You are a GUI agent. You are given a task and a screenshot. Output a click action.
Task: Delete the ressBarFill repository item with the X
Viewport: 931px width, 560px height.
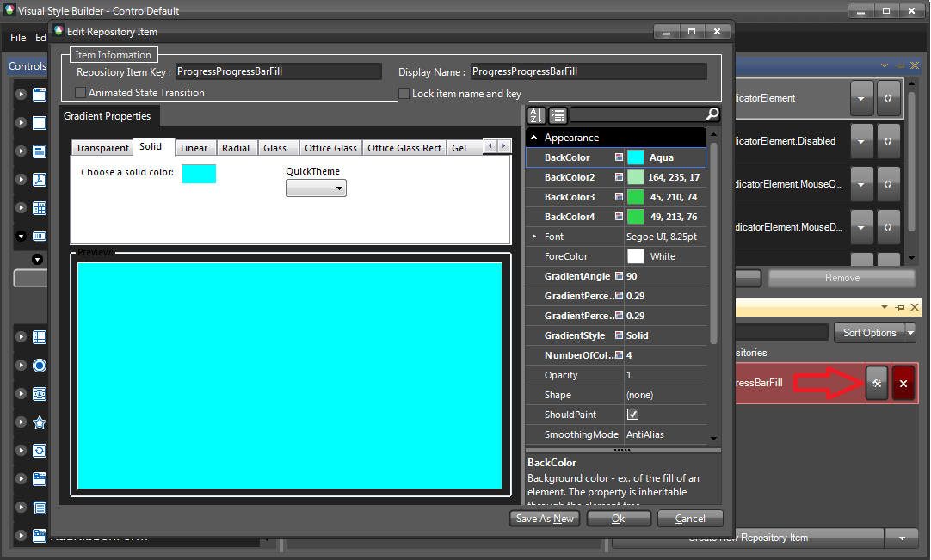903,382
